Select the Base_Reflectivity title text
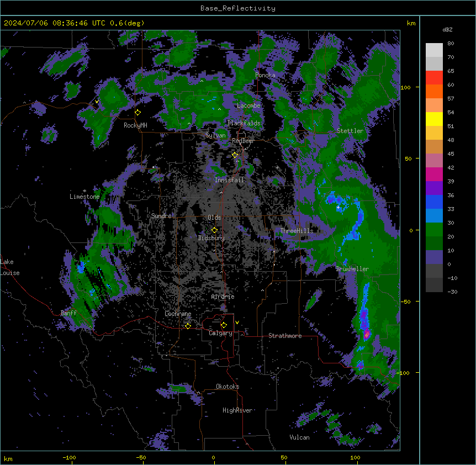Image resolution: width=476 pixels, height=465 pixels. coord(238,8)
